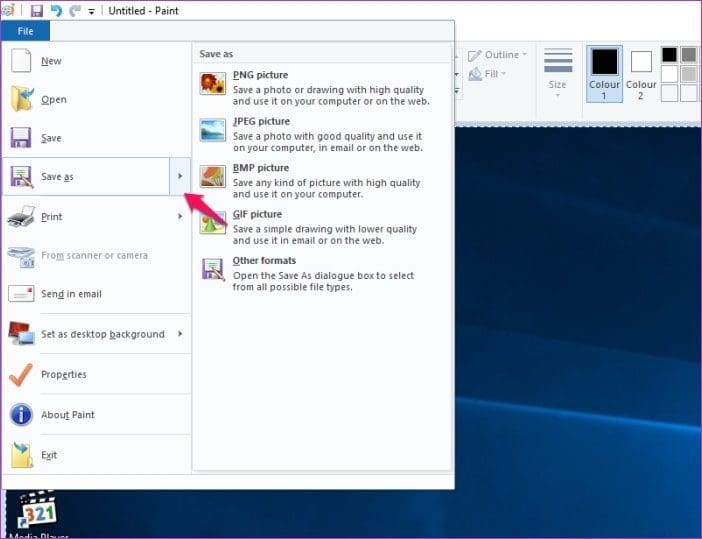This screenshot has height=539, width=702.
Task: Click the Redo arrow in title bar
Action: (x=74, y=11)
